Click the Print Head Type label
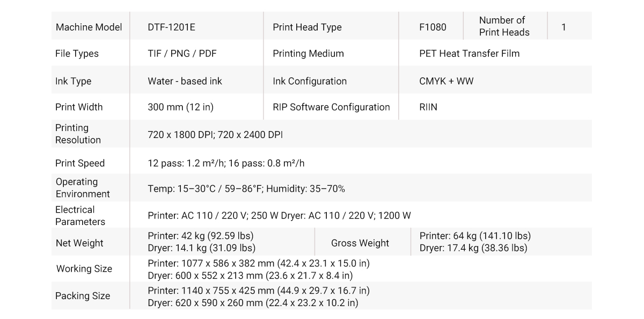 click(307, 27)
